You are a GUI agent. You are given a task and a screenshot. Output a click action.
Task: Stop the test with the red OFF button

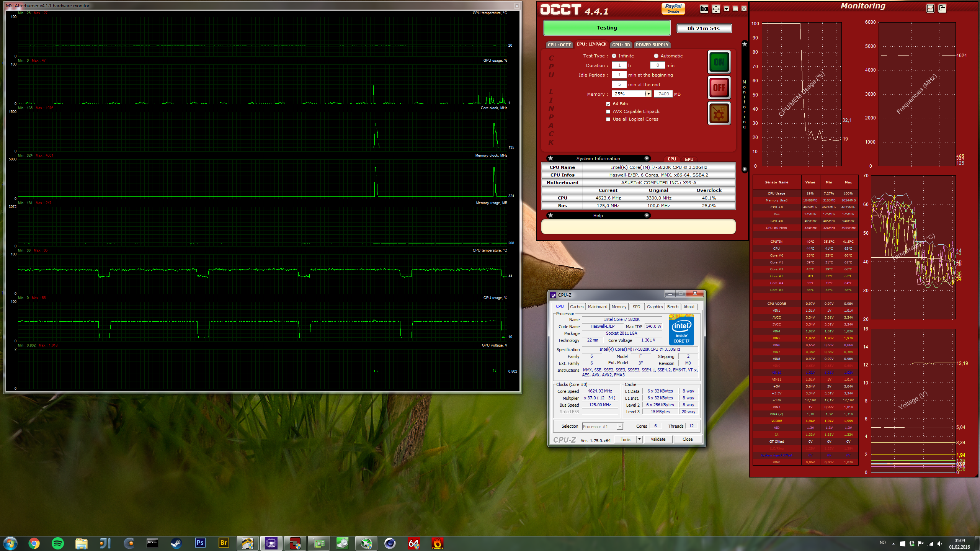click(x=719, y=88)
